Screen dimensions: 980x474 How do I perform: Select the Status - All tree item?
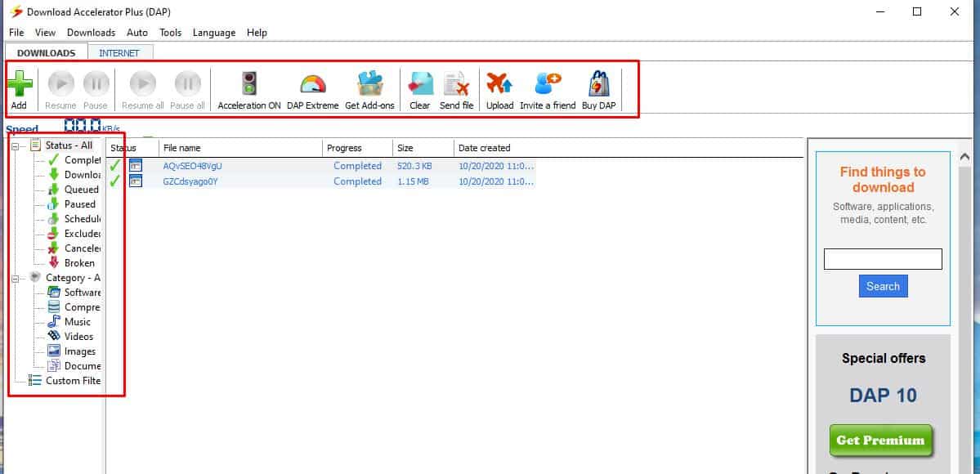point(69,145)
